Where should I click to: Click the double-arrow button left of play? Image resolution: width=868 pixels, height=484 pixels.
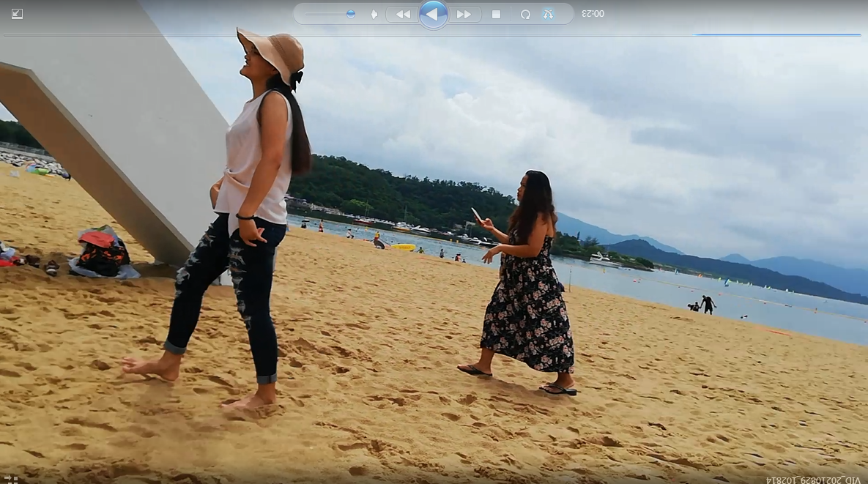pos(402,14)
